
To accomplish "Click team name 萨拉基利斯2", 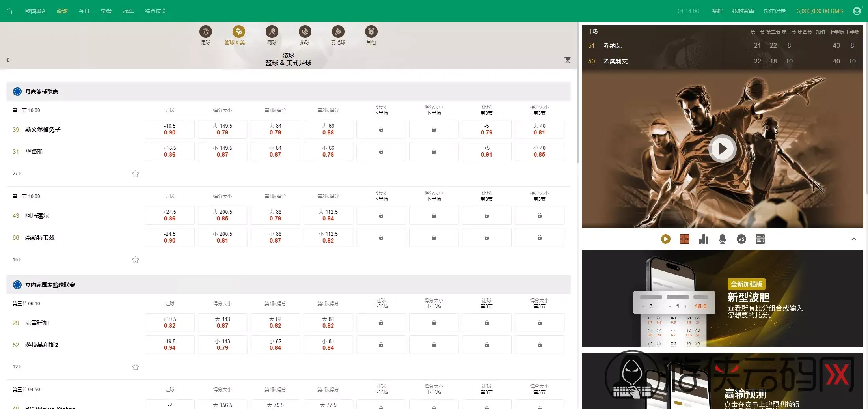I will [x=42, y=345].
